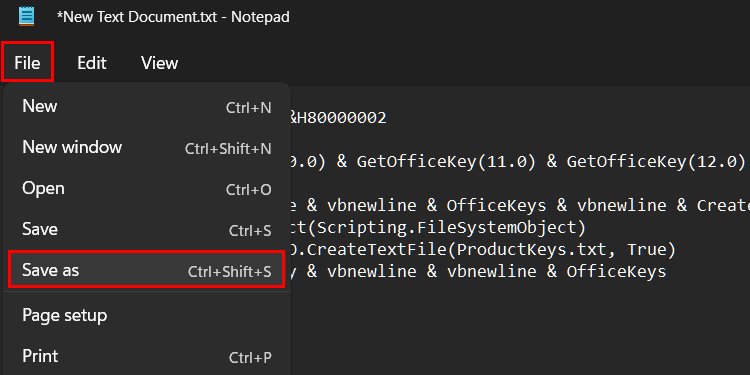Select the Save menu entry
This screenshot has width=750, height=375.
coord(146,230)
